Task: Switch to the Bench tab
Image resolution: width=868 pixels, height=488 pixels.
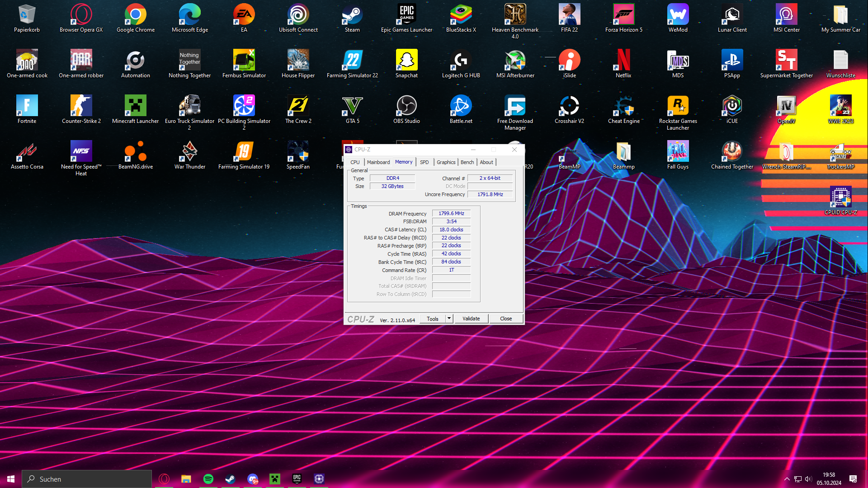Action: click(467, 162)
